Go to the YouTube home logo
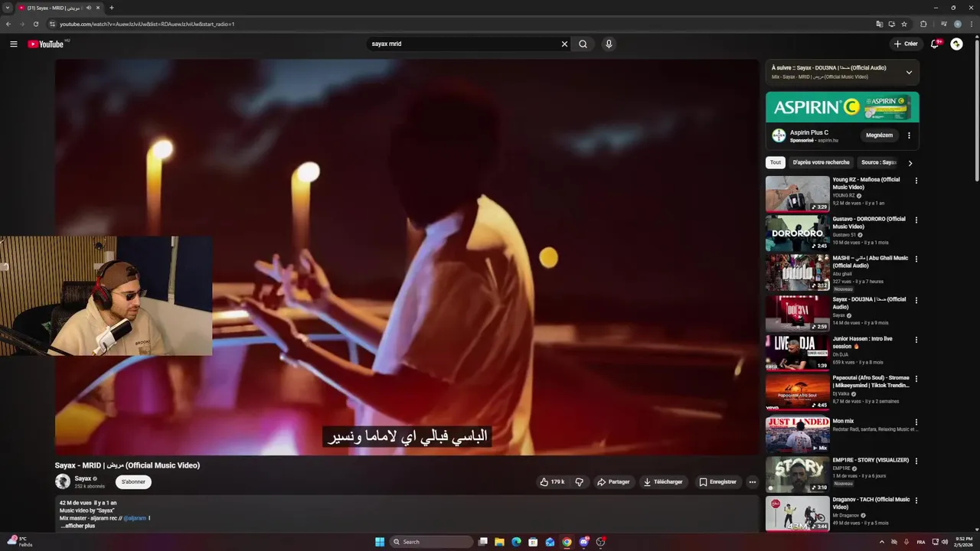 point(46,44)
